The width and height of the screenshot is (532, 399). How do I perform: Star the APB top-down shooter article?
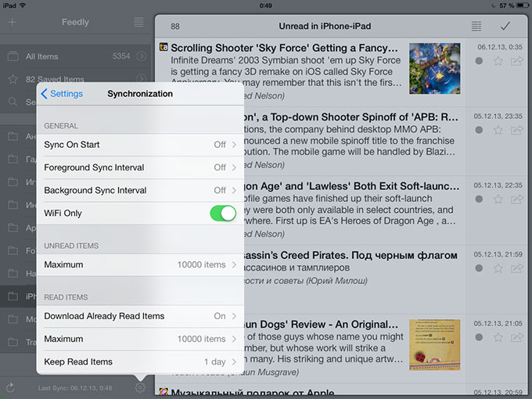pyautogui.click(x=498, y=130)
